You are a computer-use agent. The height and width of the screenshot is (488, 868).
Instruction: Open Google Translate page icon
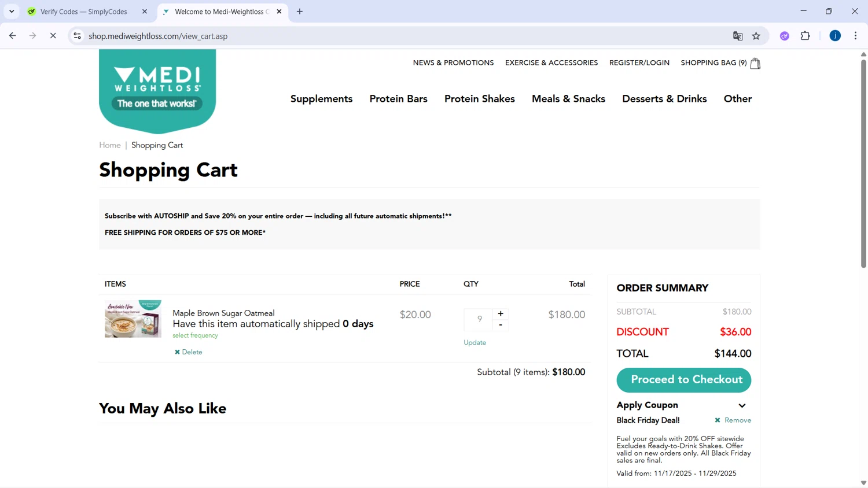[738, 36]
